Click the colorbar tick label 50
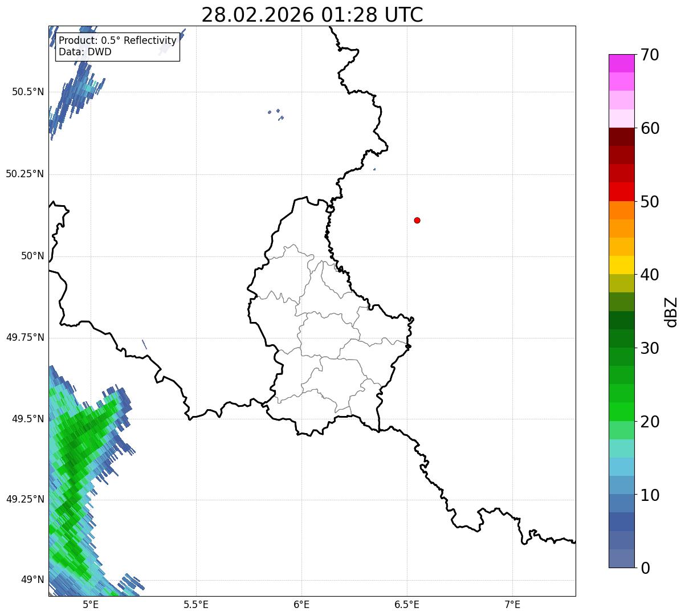The height and width of the screenshot is (616, 685). (x=650, y=202)
